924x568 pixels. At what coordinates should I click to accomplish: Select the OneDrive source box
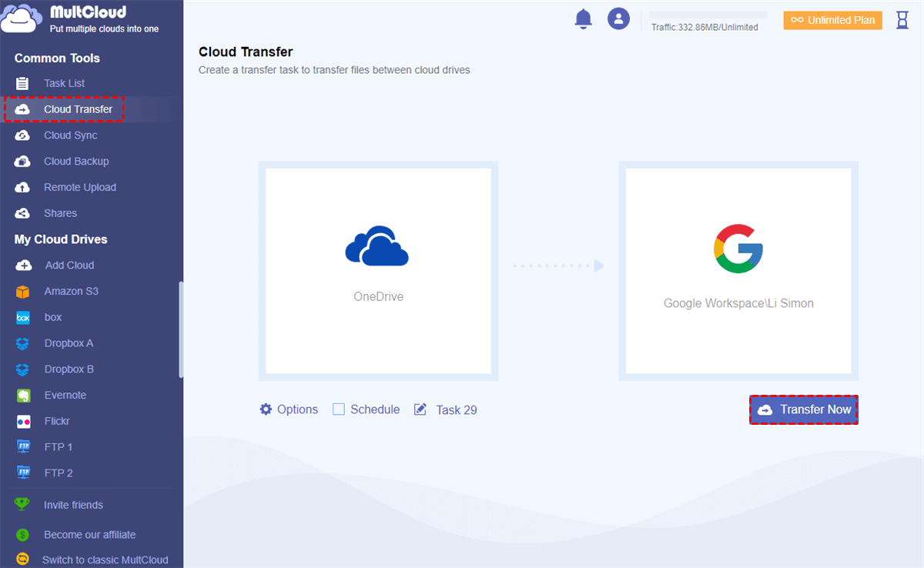pyautogui.click(x=378, y=271)
